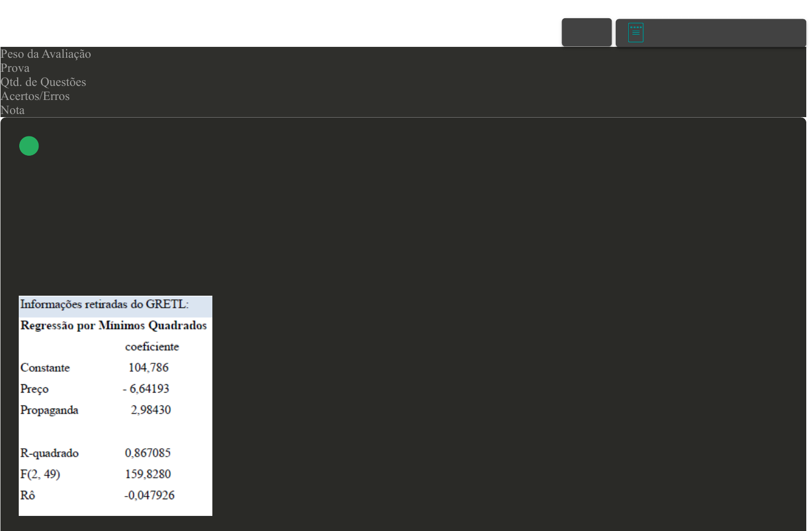Click the small blank dark button left of the notepad button
The height and width of the screenshot is (531, 812).
pos(587,32)
